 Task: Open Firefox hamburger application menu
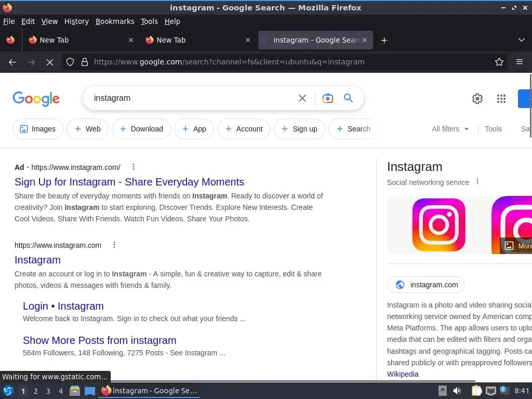coord(519,62)
